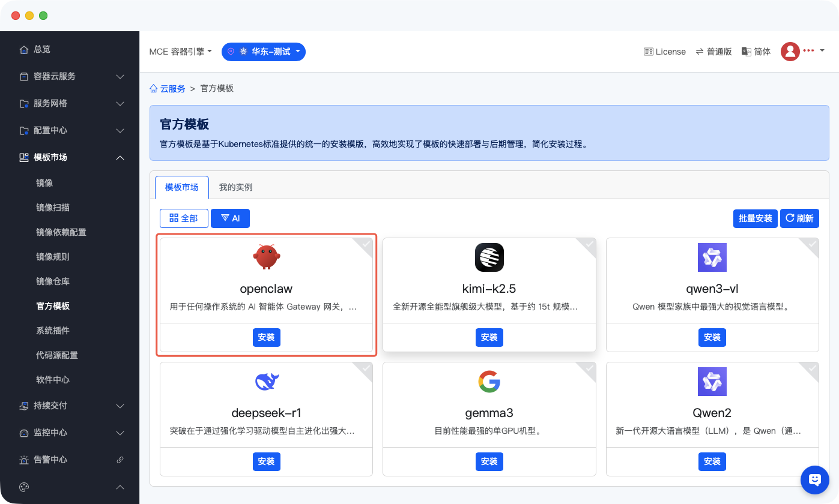Viewport: 839px width, 504px height.
Task: Click the openclaw red mascot icon
Action: 266,257
